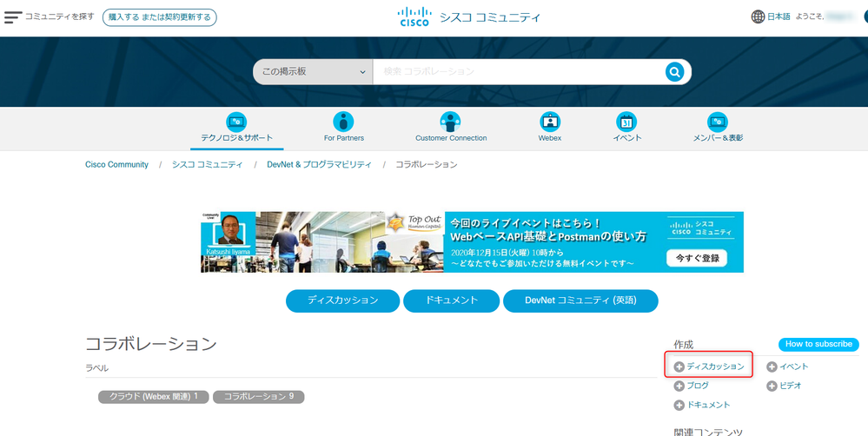The image size is (868, 436).
Task: Click plus icon beside ブログ
Action: pos(679,386)
